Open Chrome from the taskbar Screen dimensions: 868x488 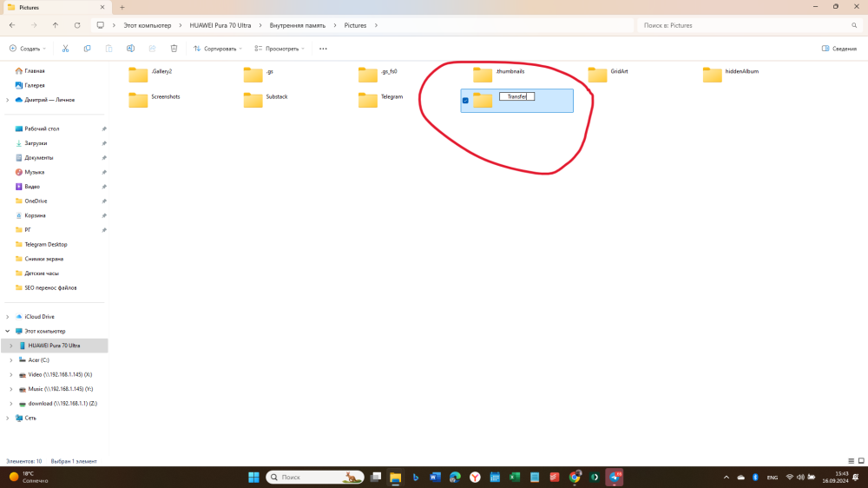click(x=575, y=477)
